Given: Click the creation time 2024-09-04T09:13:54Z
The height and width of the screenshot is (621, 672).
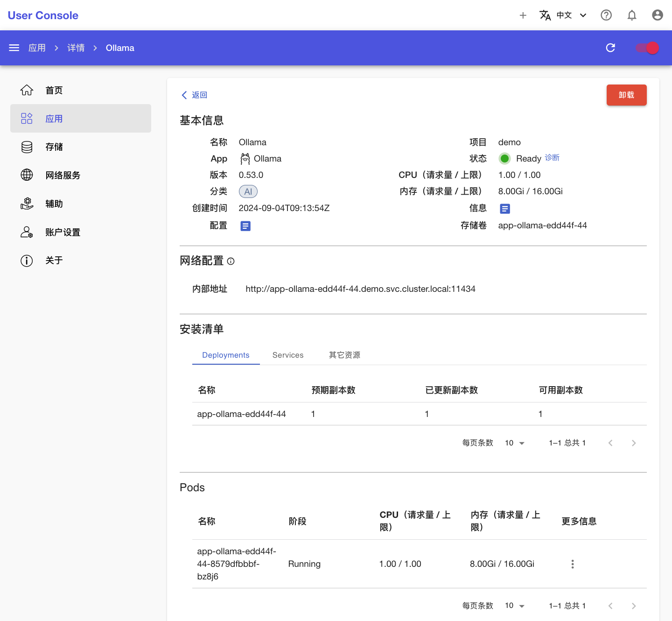Looking at the screenshot, I should 284,208.
